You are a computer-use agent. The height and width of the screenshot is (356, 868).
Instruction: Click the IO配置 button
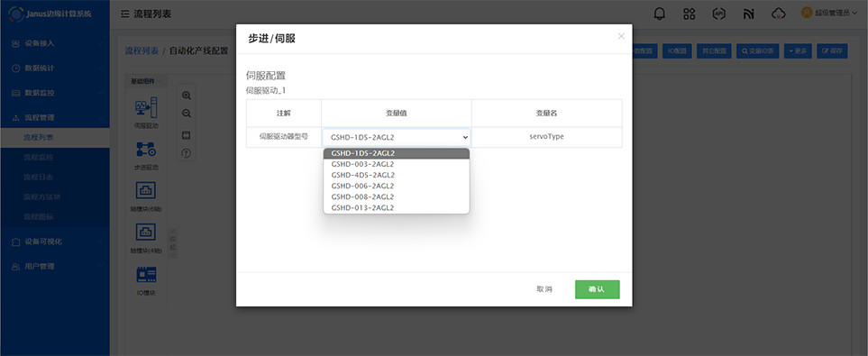tap(677, 51)
